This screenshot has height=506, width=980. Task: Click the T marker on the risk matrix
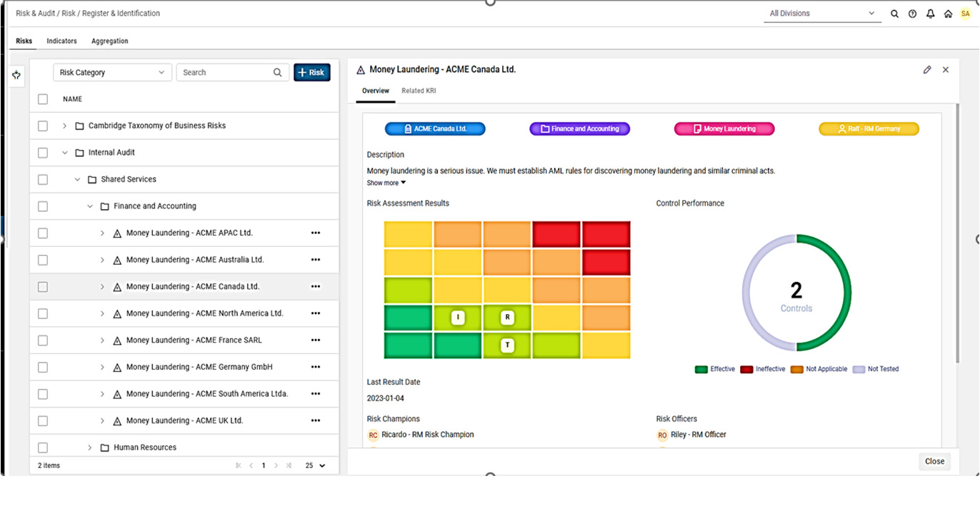point(508,345)
